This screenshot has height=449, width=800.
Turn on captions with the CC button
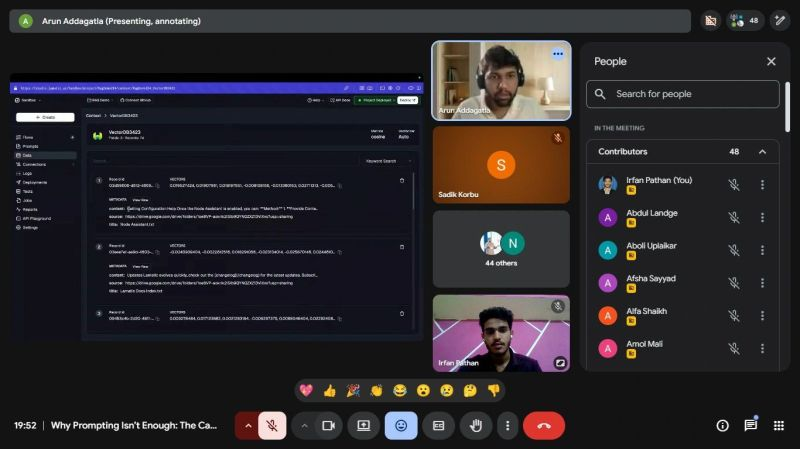pyautogui.click(x=438, y=425)
